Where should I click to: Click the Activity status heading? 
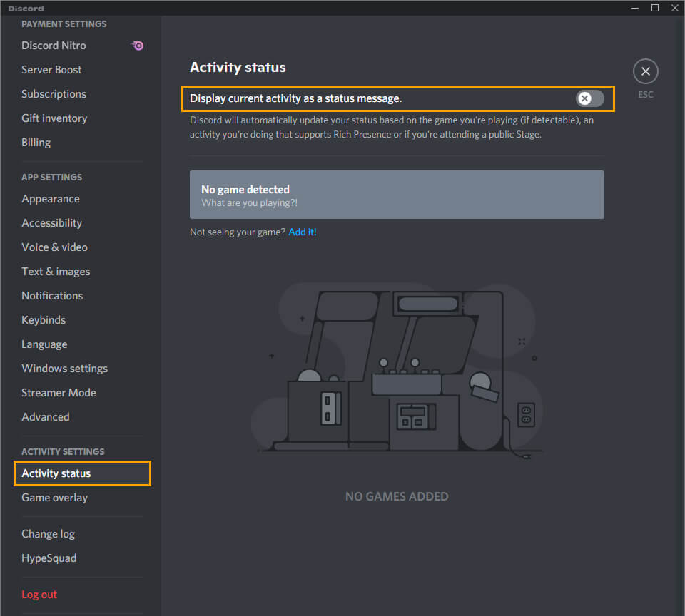[x=238, y=67]
